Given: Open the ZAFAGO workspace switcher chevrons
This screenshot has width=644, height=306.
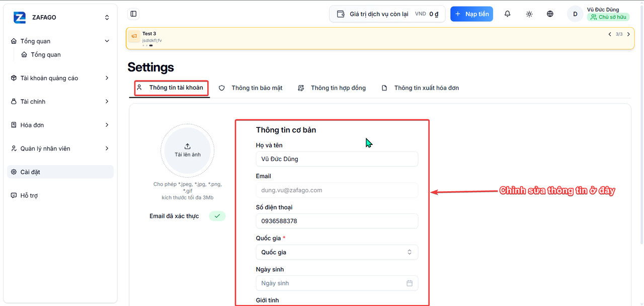Looking at the screenshot, I should 107,17.
